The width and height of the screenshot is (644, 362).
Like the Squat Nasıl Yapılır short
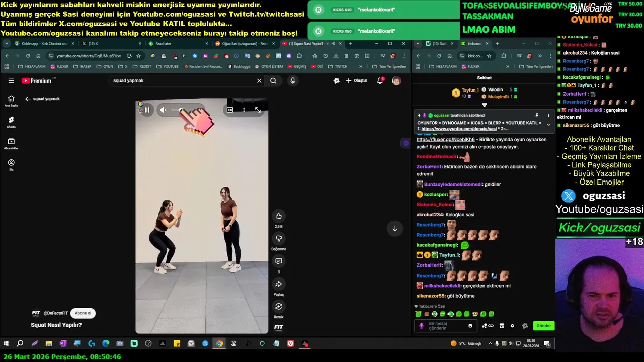(278, 216)
